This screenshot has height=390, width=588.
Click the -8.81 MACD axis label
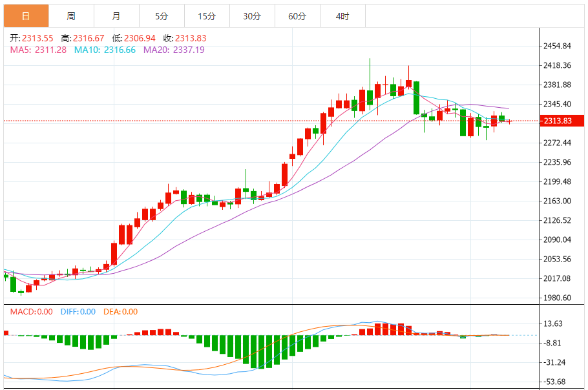click(x=552, y=343)
